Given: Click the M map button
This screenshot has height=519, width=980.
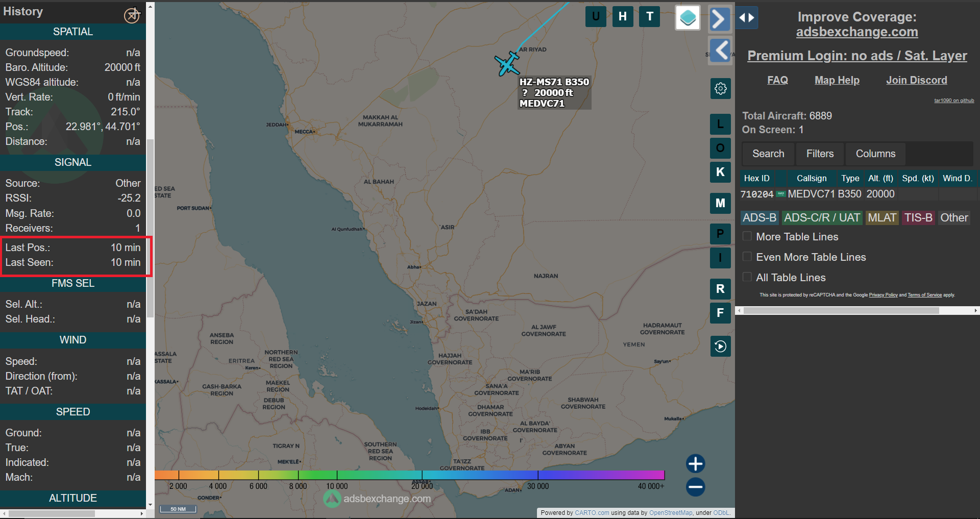Looking at the screenshot, I should (x=721, y=203).
